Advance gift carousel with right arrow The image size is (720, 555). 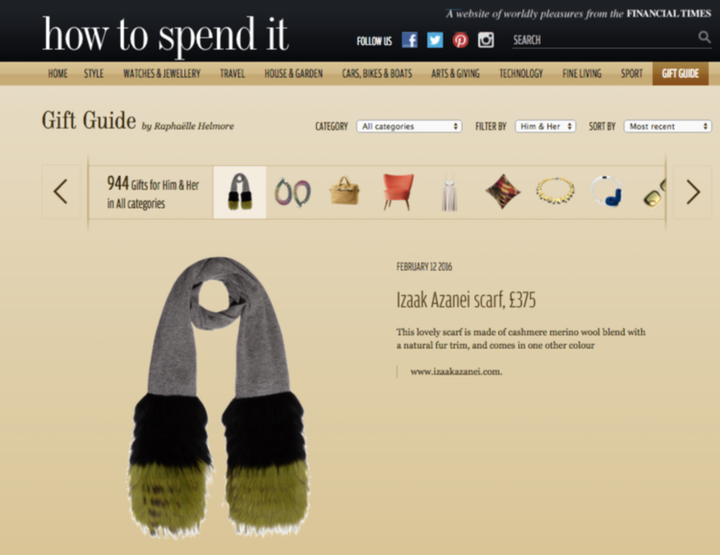click(693, 191)
